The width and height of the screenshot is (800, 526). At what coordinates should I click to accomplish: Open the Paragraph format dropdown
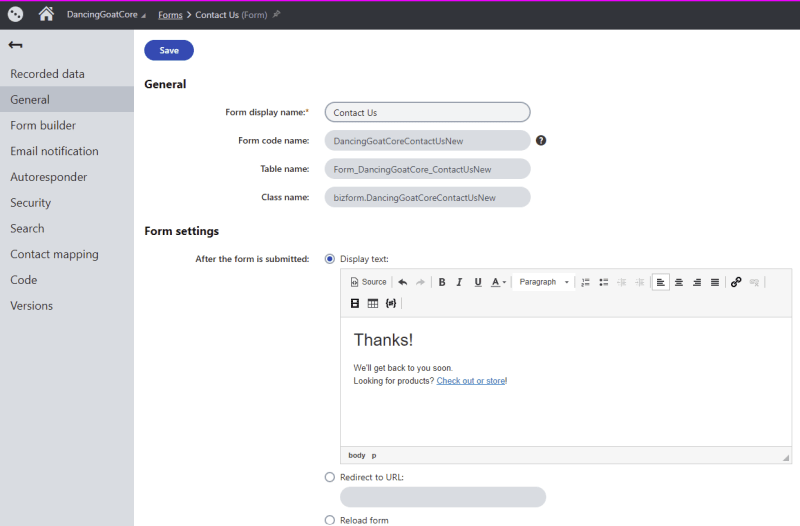543,282
